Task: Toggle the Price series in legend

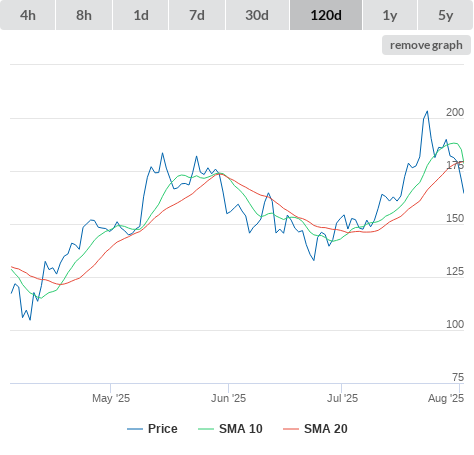Action: tap(152, 429)
